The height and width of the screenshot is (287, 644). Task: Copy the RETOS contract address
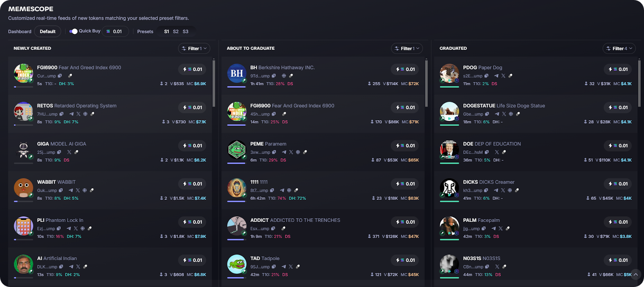click(x=62, y=114)
